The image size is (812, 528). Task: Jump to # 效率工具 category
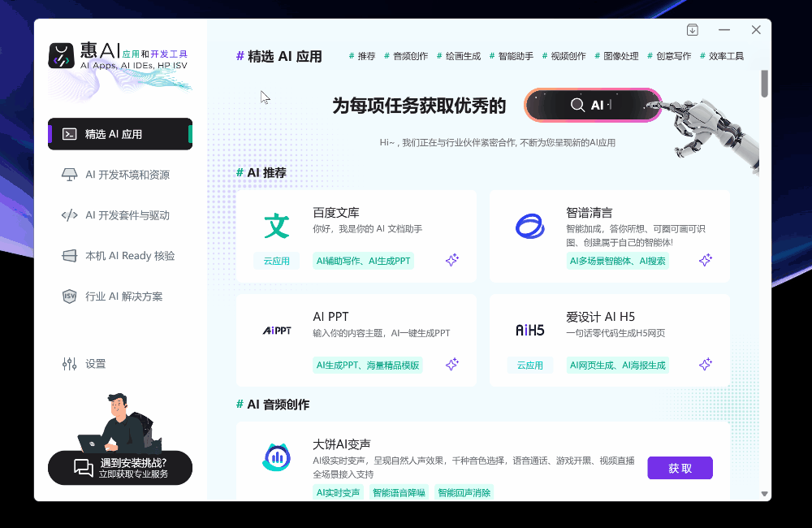coord(722,56)
